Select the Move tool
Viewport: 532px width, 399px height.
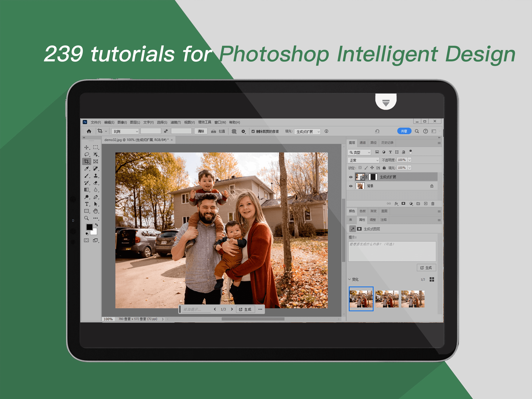[86, 147]
